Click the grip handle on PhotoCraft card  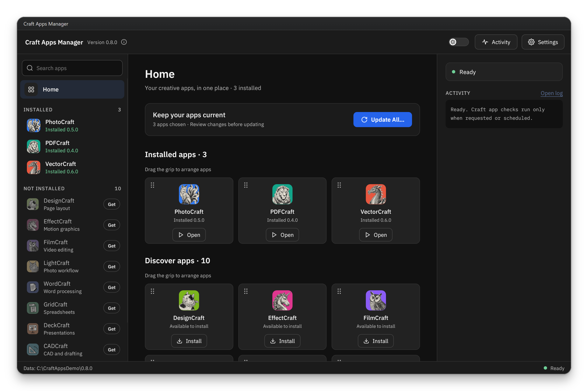coord(152,185)
